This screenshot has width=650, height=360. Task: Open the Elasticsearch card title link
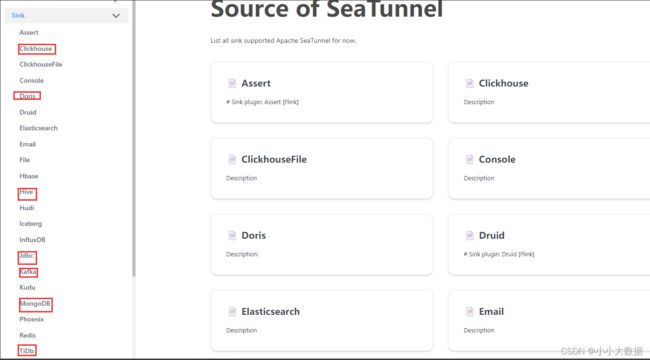coord(270,311)
